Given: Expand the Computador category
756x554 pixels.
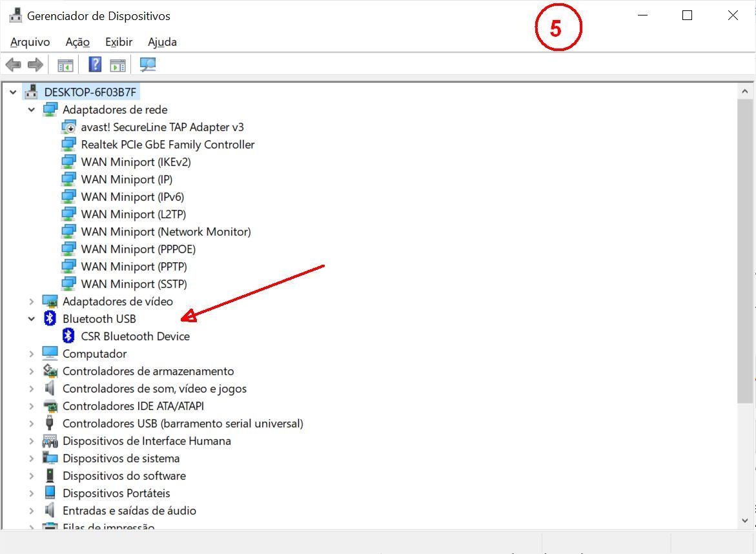Looking at the screenshot, I should 32,353.
